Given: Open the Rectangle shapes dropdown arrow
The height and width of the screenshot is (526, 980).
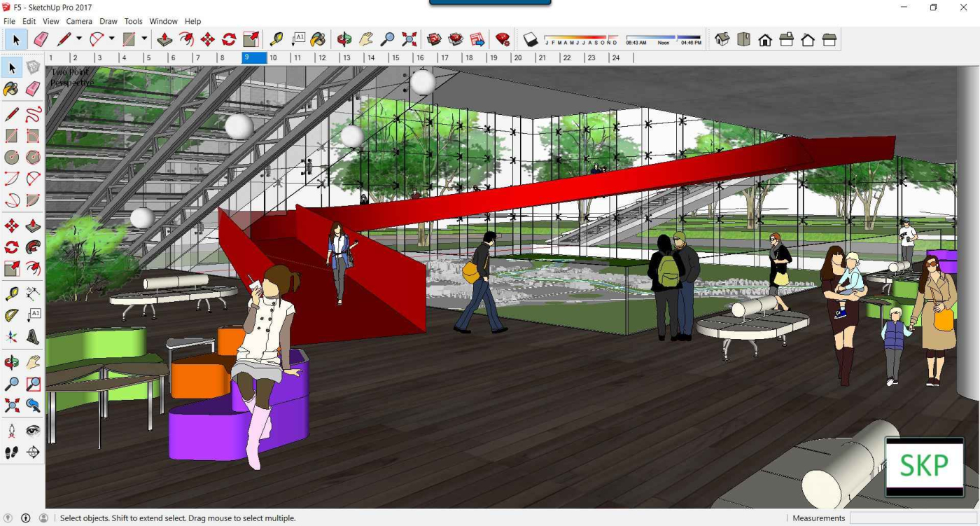Looking at the screenshot, I should click(x=144, y=39).
